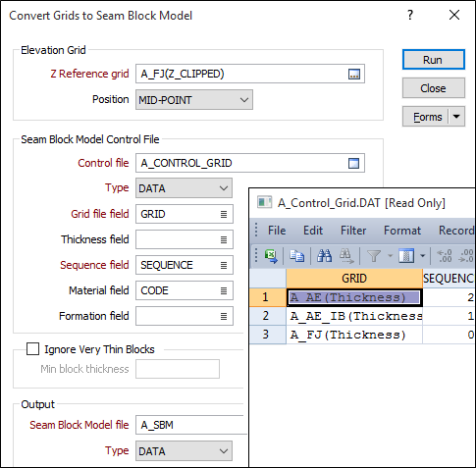Click the column layout icon in toolbar

coord(406,256)
